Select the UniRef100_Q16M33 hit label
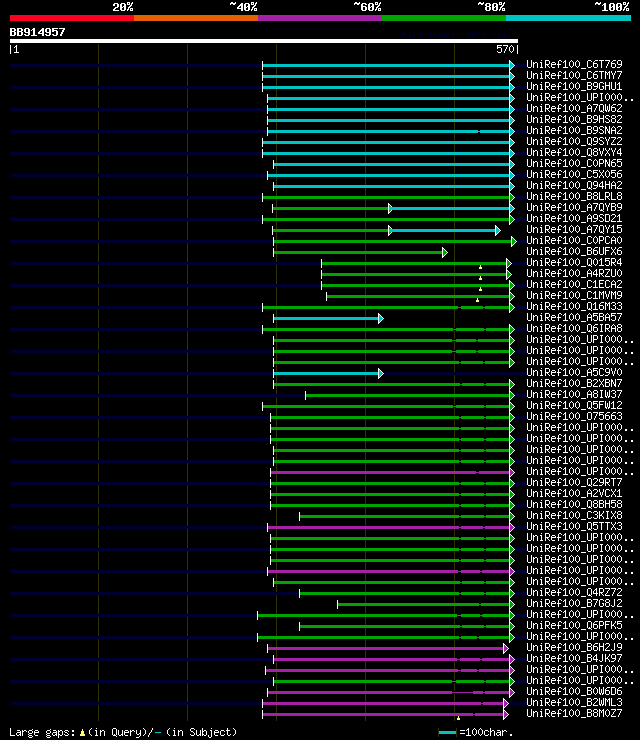 pyautogui.click(x=574, y=306)
